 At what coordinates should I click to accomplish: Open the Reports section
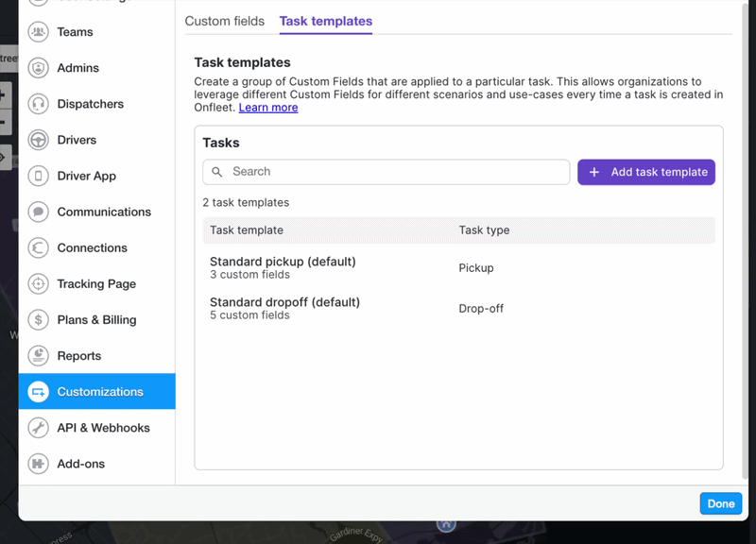(97, 356)
